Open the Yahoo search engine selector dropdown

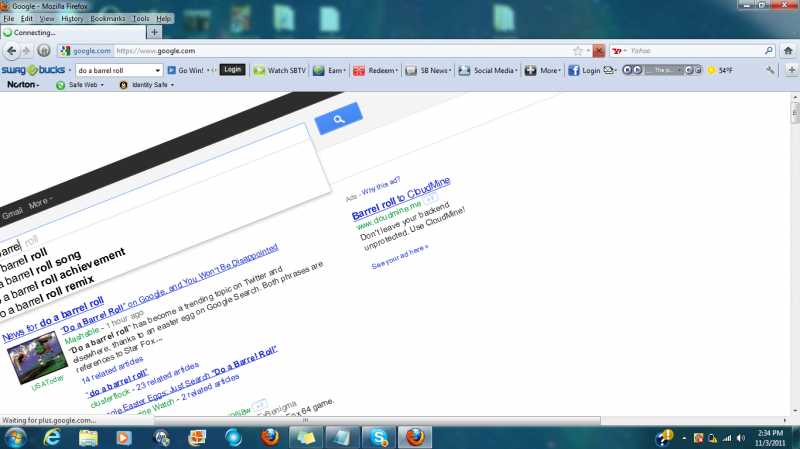tap(619, 51)
